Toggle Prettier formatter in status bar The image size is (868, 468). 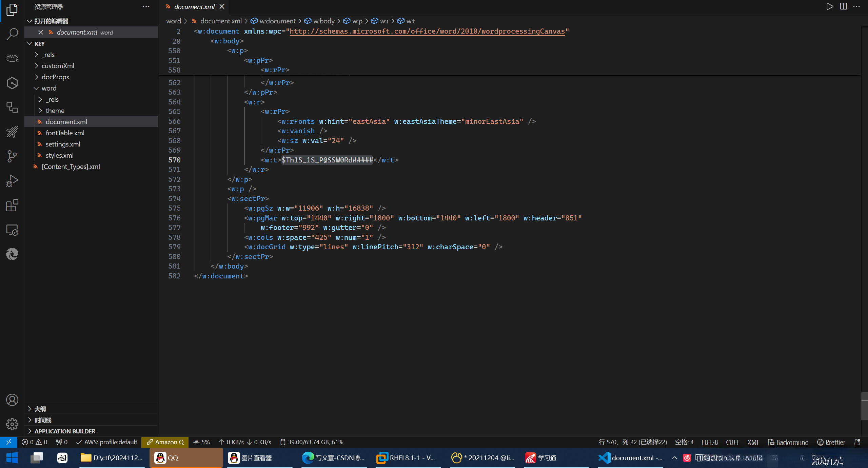pos(831,442)
